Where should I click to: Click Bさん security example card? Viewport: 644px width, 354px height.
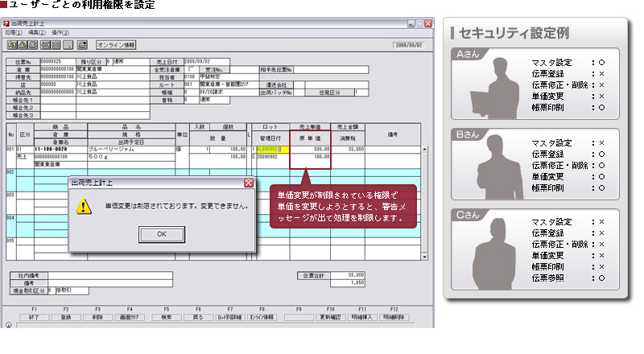pyautogui.click(x=535, y=164)
